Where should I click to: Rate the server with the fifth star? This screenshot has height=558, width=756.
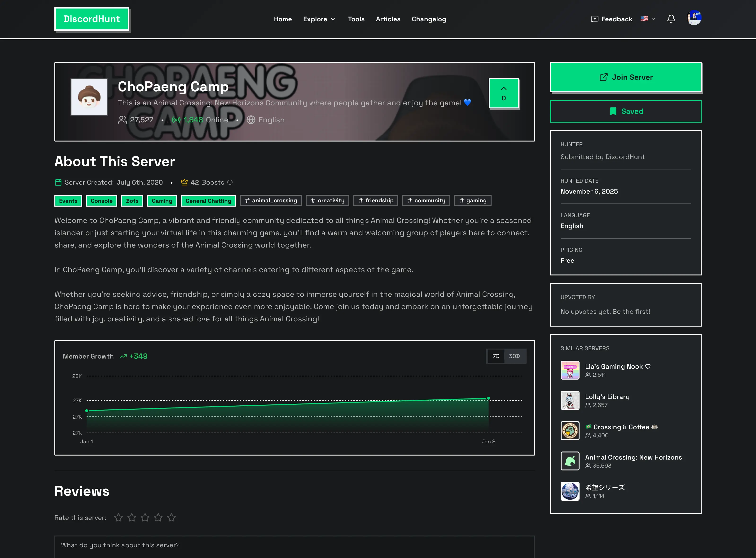pos(171,517)
